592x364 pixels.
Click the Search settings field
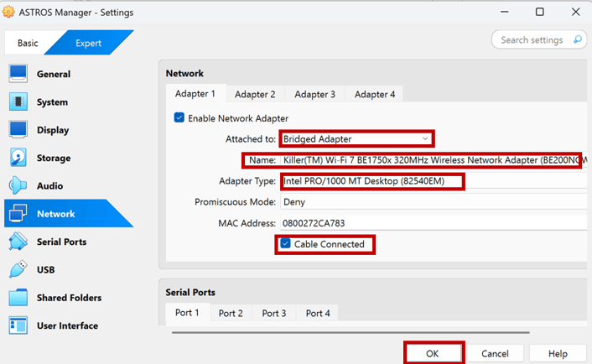pyautogui.click(x=537, y=39)
